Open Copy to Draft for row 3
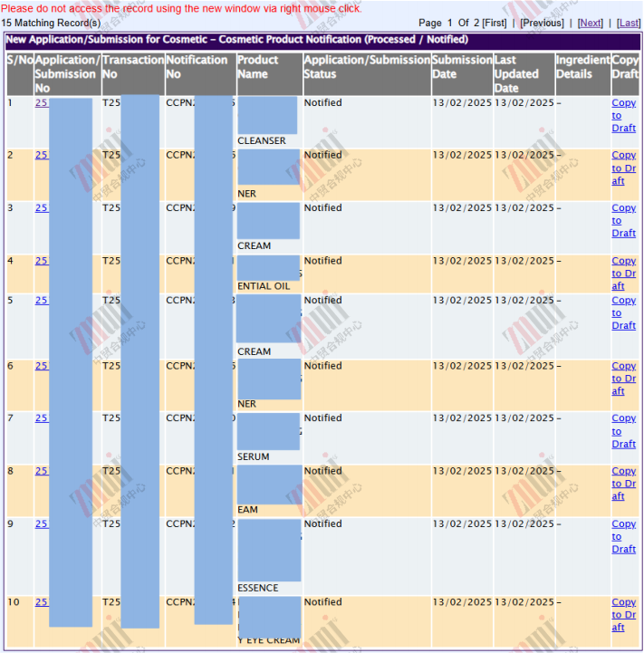 (x=623, y=220)
